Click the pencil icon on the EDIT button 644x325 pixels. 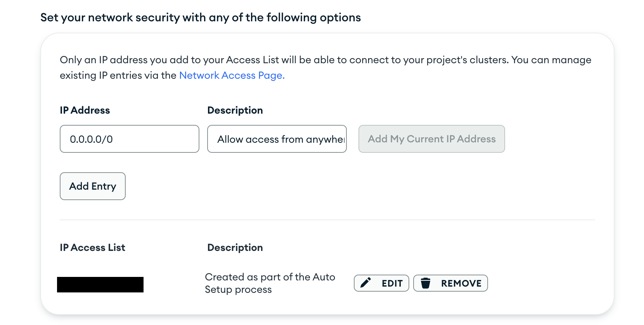click(365, 283)
